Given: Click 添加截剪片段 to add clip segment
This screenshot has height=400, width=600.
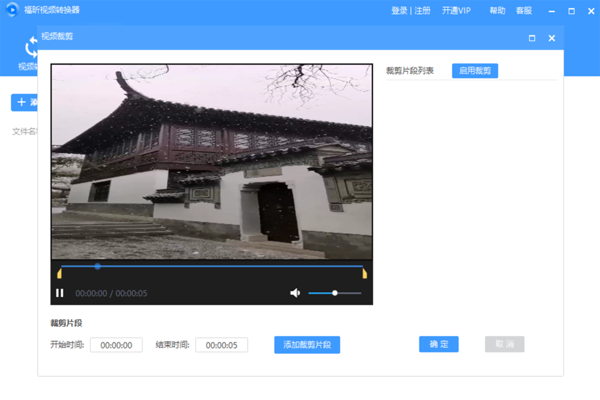Looking at the screenshot, I should pos(307,345).
